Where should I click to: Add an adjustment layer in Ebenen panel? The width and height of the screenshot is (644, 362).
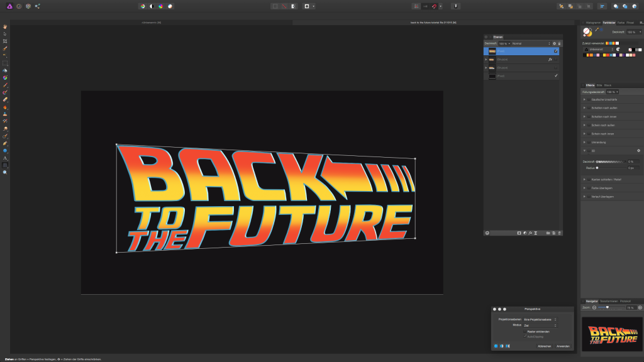click(x=525, y=233)
